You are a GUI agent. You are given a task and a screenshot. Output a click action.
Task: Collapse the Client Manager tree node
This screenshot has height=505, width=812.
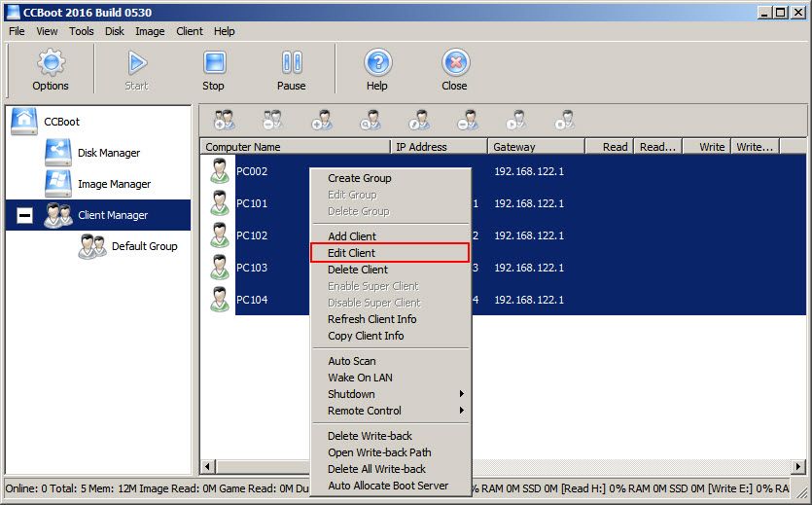(x=24, y=215)
